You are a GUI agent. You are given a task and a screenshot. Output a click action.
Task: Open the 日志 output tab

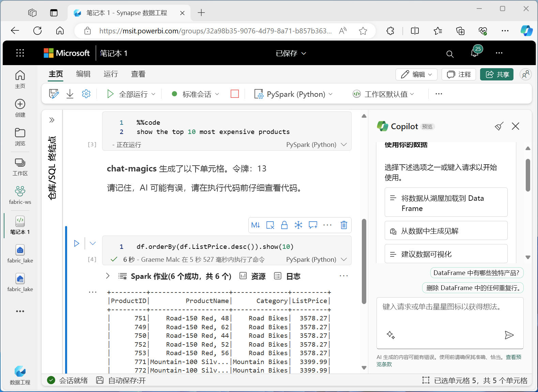tap(287, 276)
